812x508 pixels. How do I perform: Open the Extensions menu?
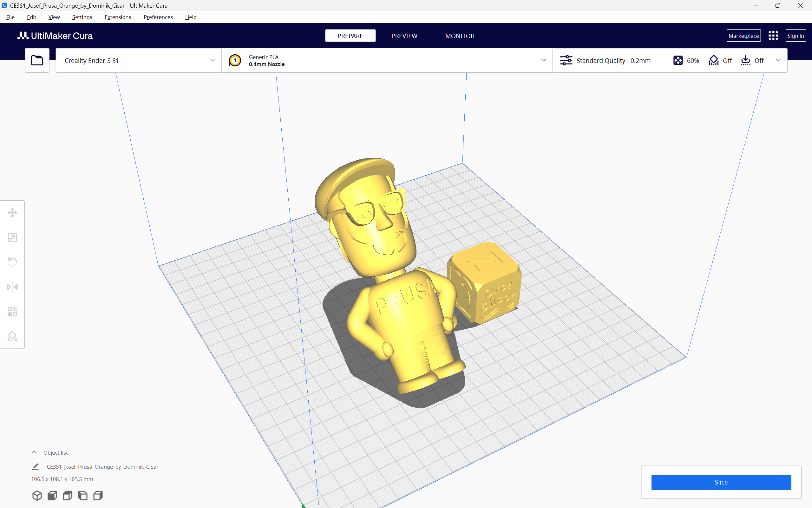click(118, 17)
